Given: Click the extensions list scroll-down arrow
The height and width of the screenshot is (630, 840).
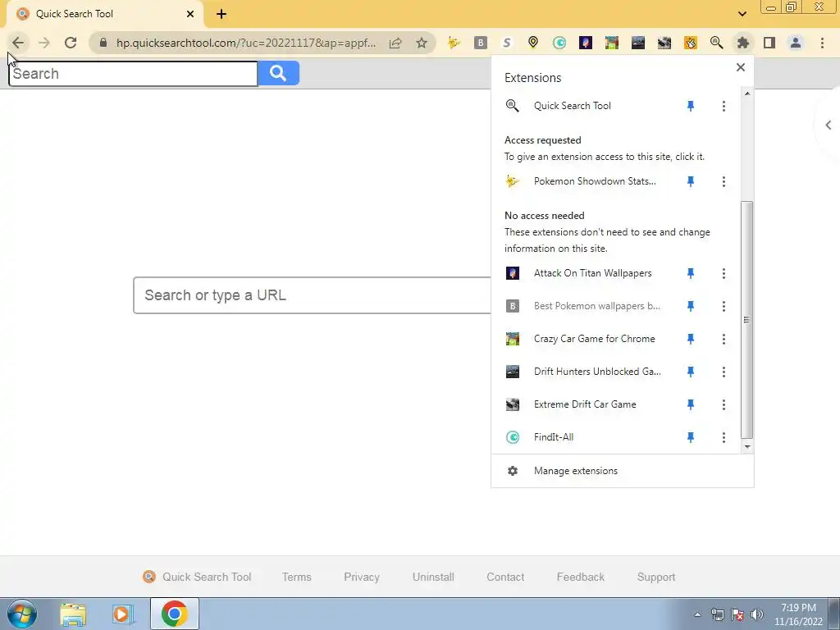Looking at the screenshot, I should click(x=747, y=447).
